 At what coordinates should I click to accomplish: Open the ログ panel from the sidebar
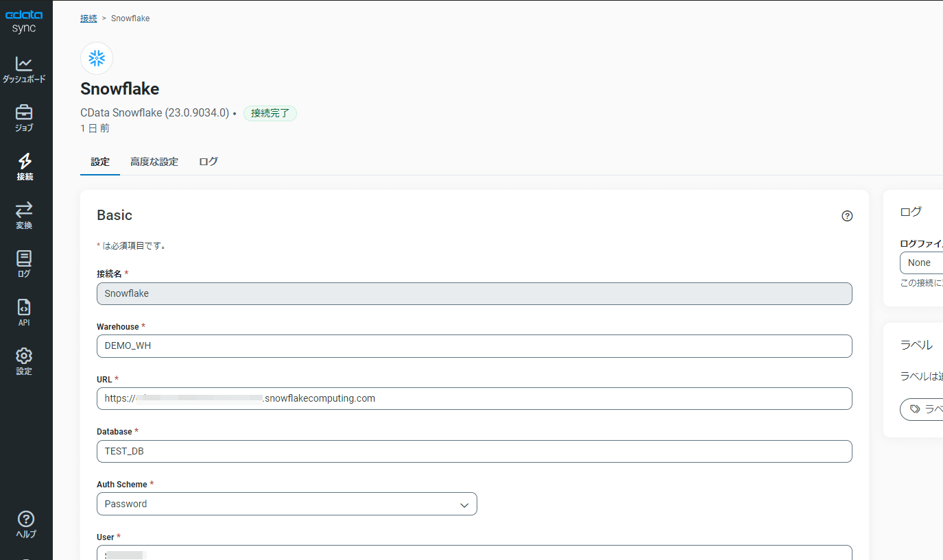click(x=24, y=263)
